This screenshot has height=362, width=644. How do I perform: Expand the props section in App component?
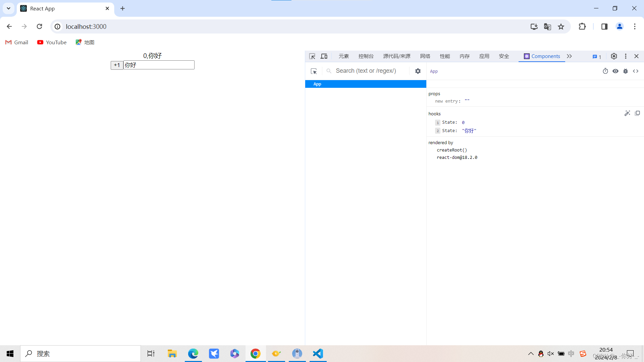(434, 93)
